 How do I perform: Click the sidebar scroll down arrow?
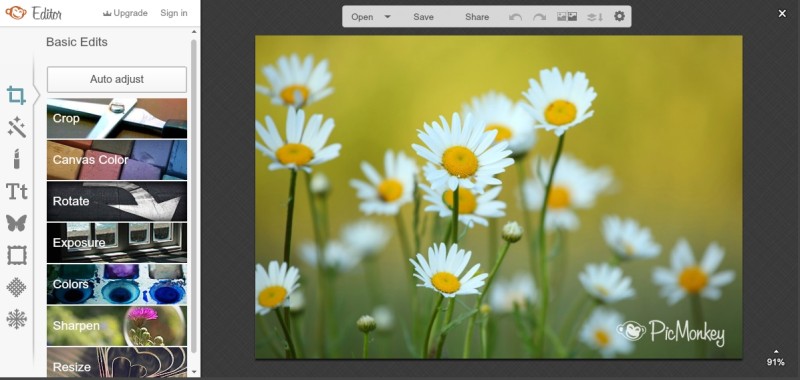point(193,372)
